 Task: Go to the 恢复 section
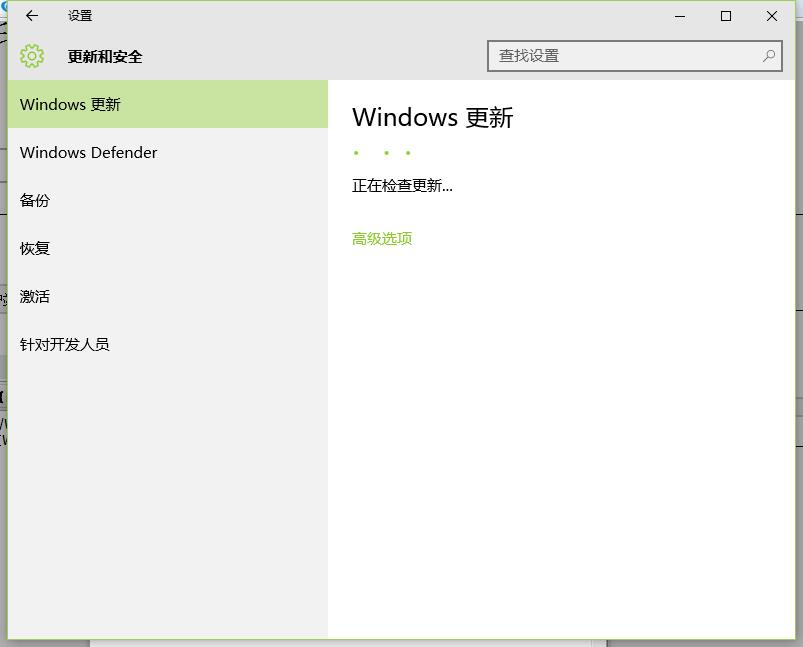[x=35, y=248]
